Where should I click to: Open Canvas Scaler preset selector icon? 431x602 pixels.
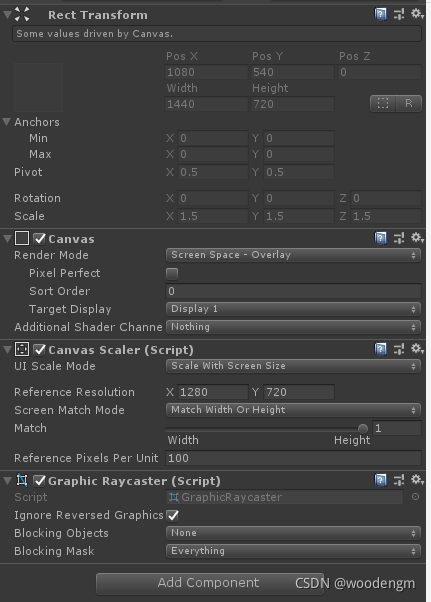[399, 349]
